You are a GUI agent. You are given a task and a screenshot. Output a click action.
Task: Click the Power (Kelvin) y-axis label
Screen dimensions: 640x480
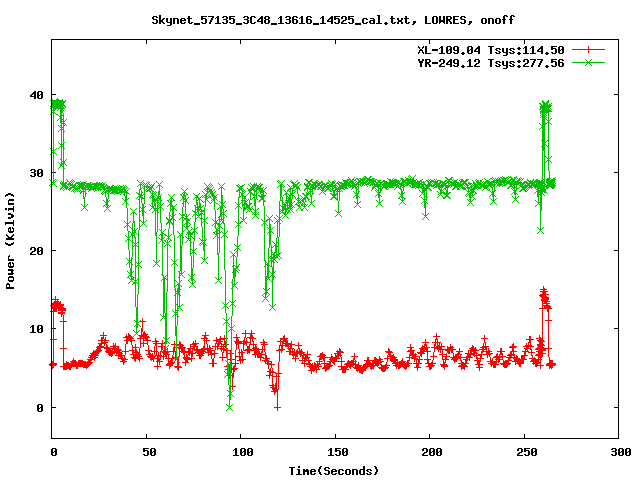[10, 241]
